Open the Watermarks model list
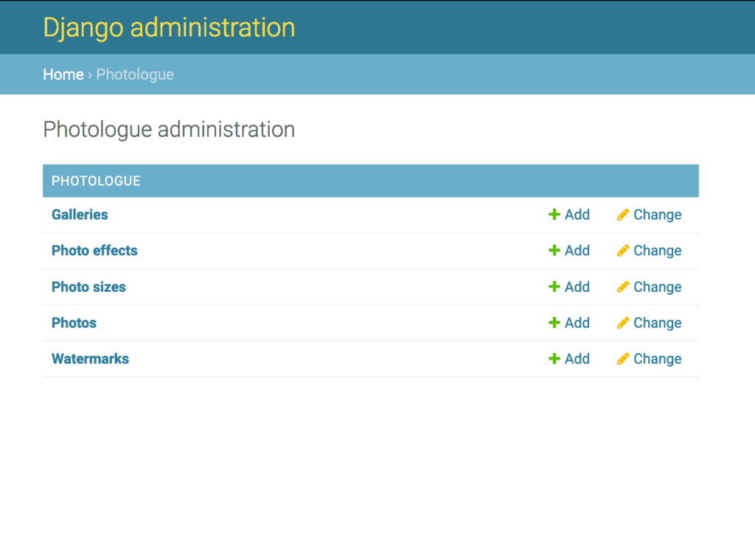The image size is (755, 560). click(x=90, y=359)
